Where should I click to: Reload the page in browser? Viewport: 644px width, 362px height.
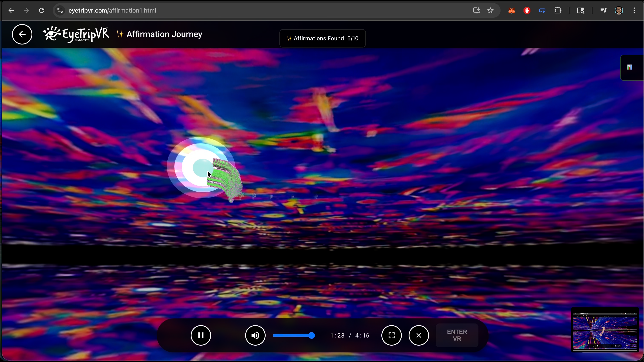pyautogui.click(x=42, y=10)
